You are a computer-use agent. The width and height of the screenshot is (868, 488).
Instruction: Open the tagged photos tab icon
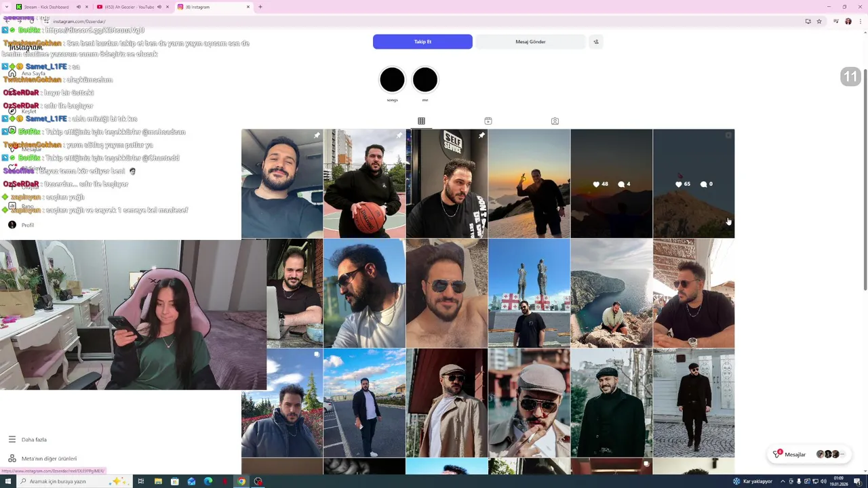pos(555,121)
